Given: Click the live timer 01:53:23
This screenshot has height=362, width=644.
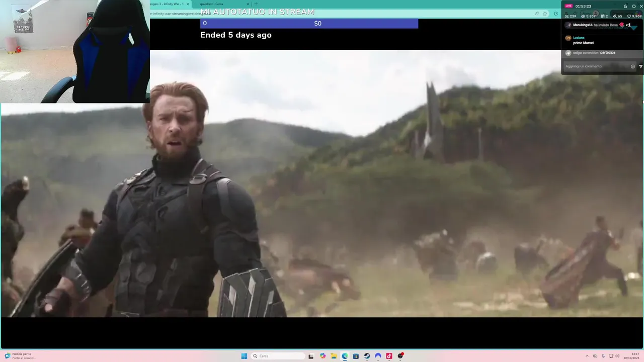Looking at the screenshot, I should 583,6.
